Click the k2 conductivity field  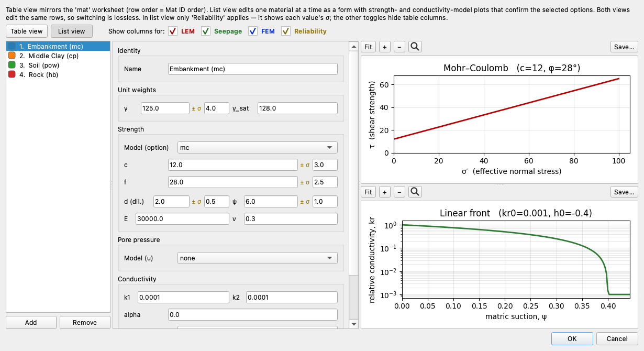[292, 297]
